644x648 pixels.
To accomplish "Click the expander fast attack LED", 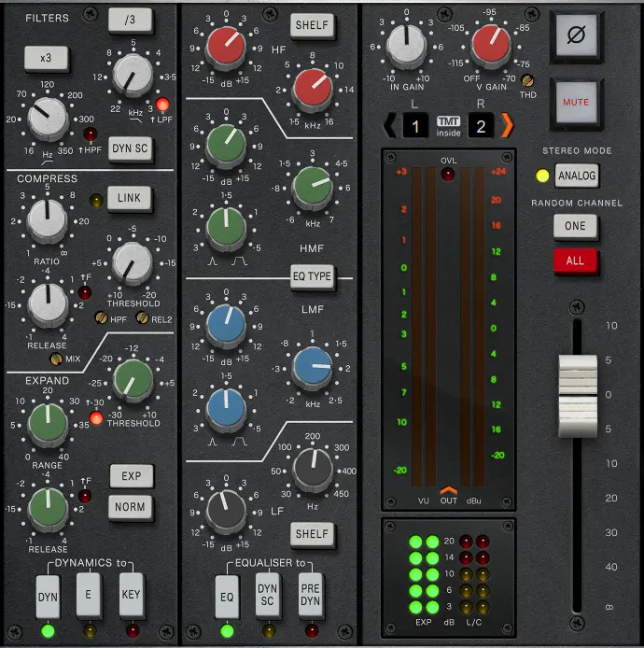I will [85, 496].
